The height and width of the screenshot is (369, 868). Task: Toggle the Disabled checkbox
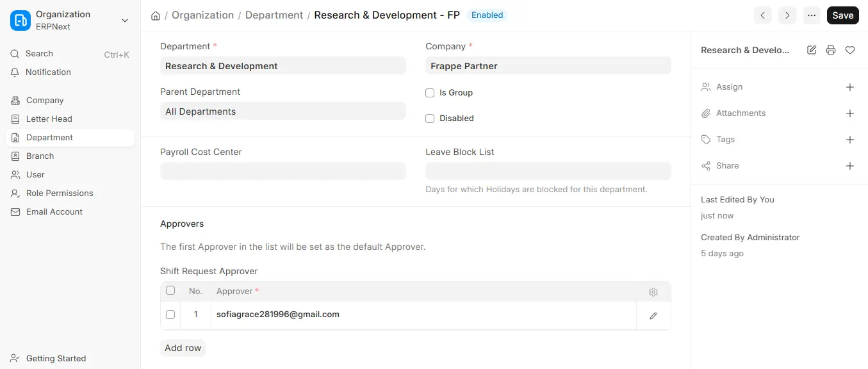click(x=430, y=119)
